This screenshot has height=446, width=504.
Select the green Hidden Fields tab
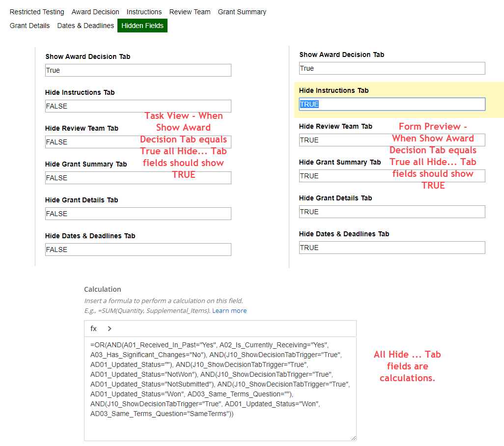pos(142,26)
